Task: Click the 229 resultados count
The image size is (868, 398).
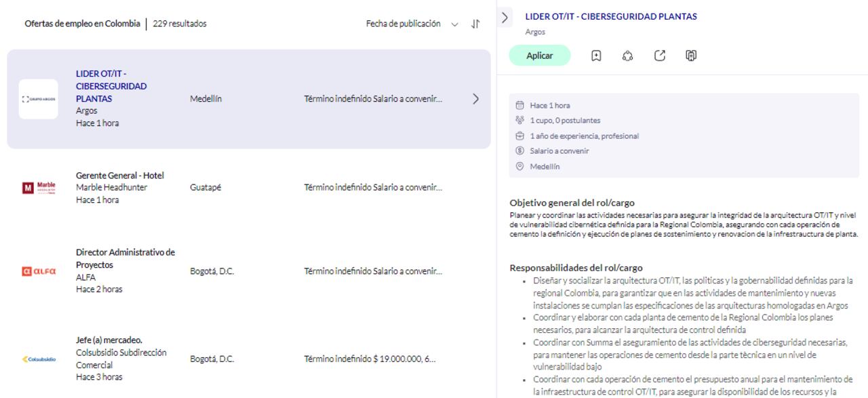Action: click(x=180, y=24)
